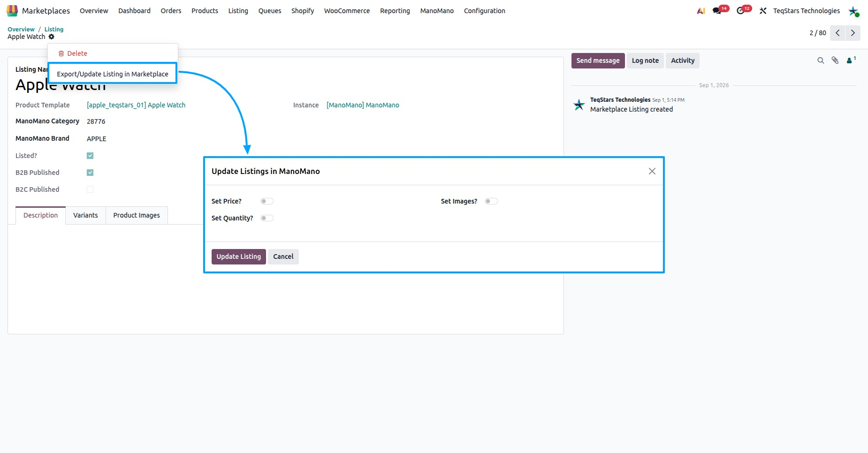
Task: Open the WooCommerce menu
Action: [x=347, y=11]
